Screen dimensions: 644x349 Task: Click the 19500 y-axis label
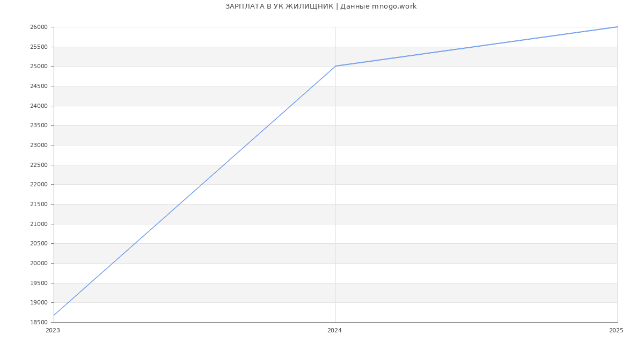coord(40,283)
